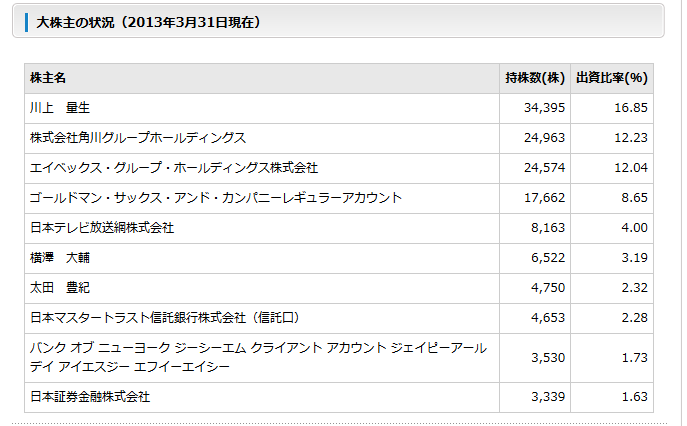Viewport: 687px width, 426px height.
Task: Click the 出資比率(%) column header
Action: (x=611, y=78)
